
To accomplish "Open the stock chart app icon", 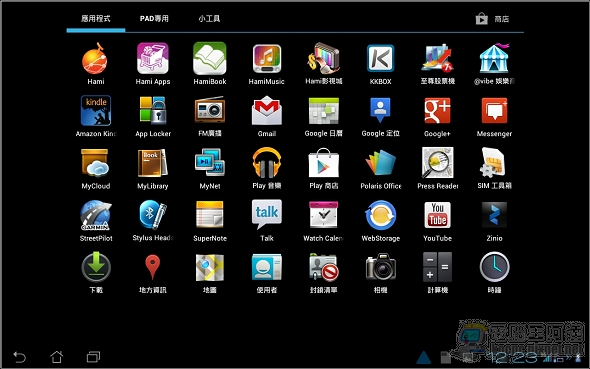I will [437, 64].
